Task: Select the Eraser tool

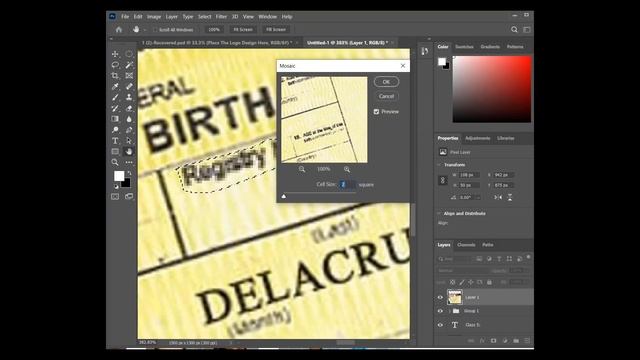Action: tap(129, 108)
